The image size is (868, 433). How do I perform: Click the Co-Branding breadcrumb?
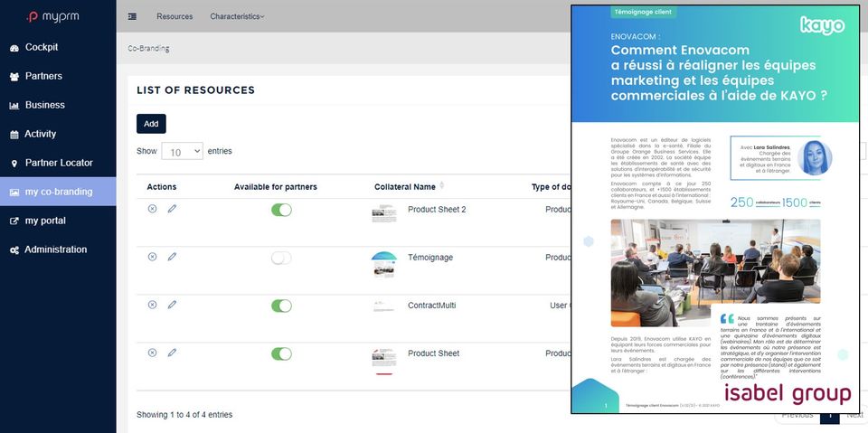click(148, 48)
